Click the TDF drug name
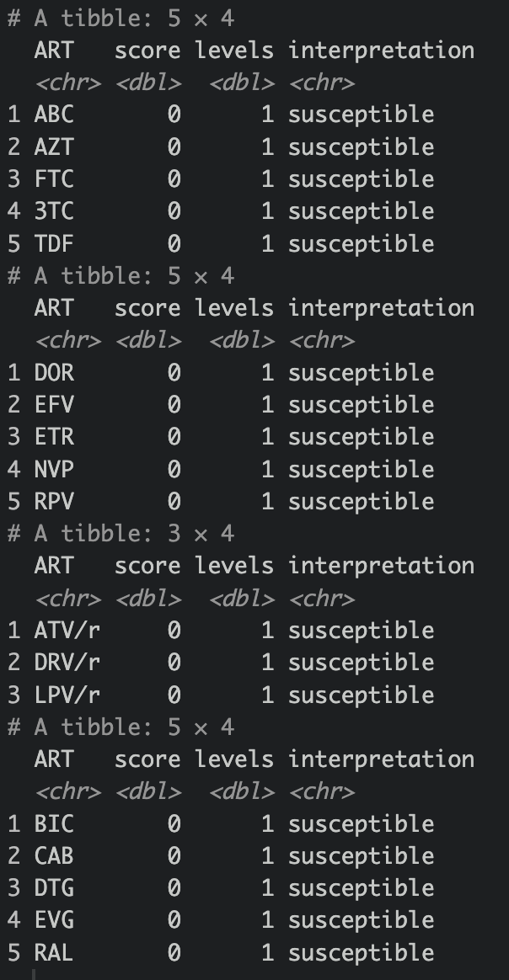 [54, 244]
